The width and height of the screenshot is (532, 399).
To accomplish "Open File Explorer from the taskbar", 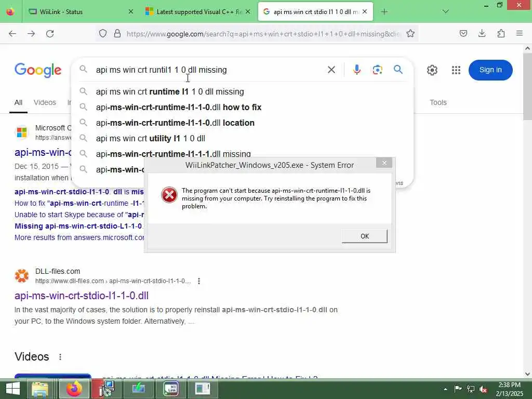I will [x=40, y=389].
